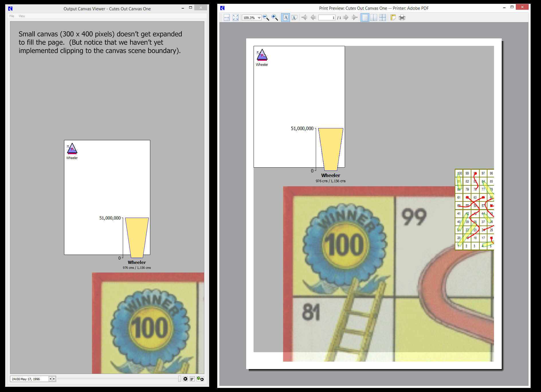Click the play animation button

185,379
